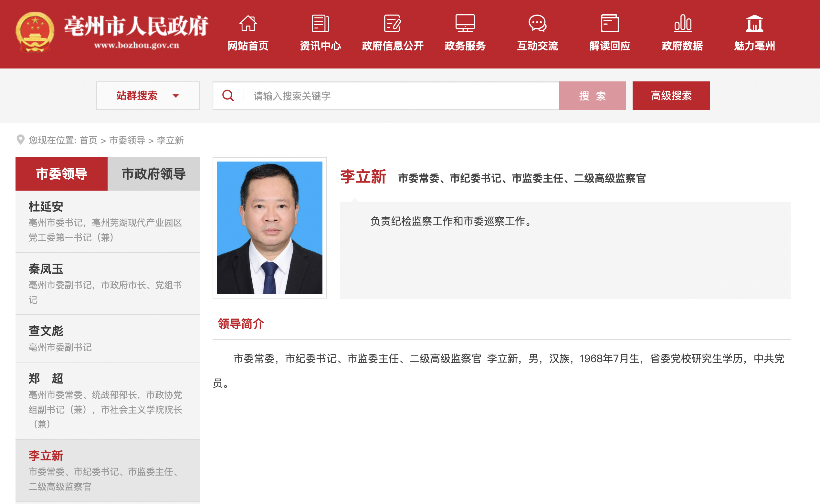Click the edit-document icon for 政府信息公开

tap(392, 23)
